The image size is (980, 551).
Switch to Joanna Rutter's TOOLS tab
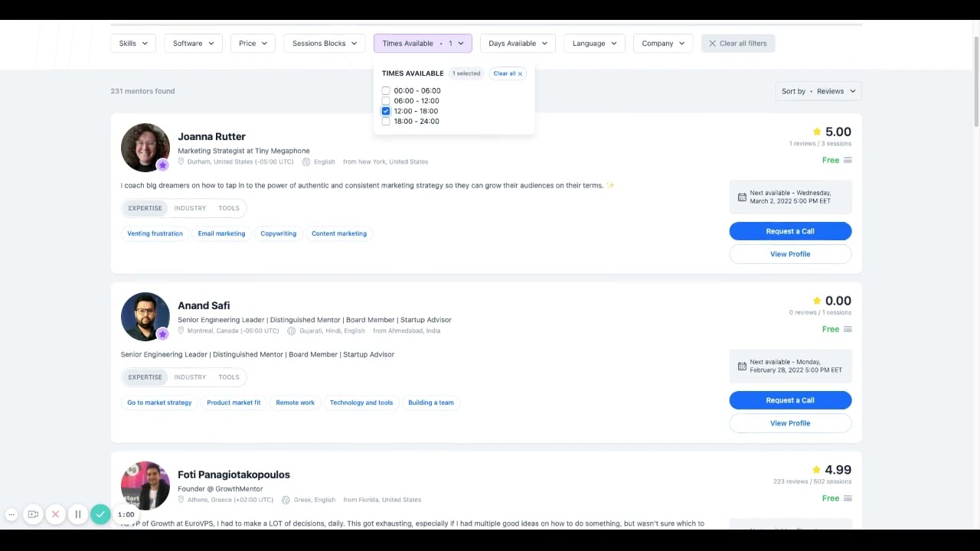[229, 208]
